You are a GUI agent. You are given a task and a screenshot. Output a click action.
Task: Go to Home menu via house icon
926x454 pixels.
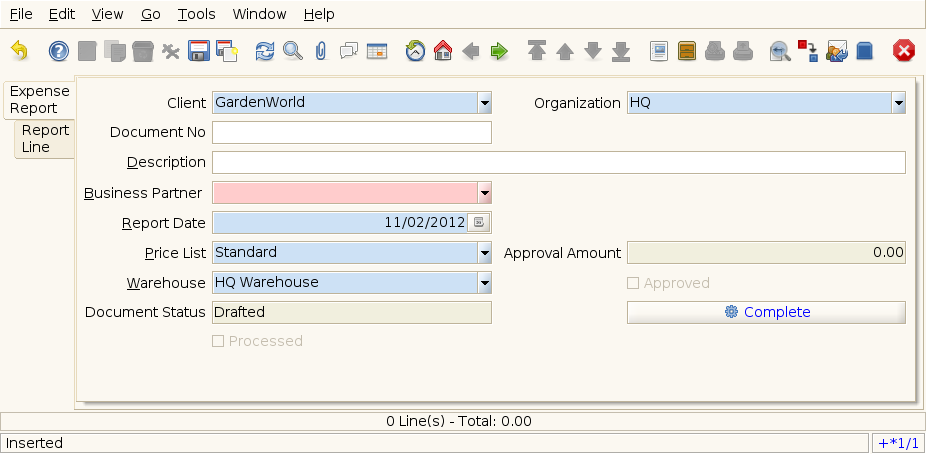(x=443, y=50)
